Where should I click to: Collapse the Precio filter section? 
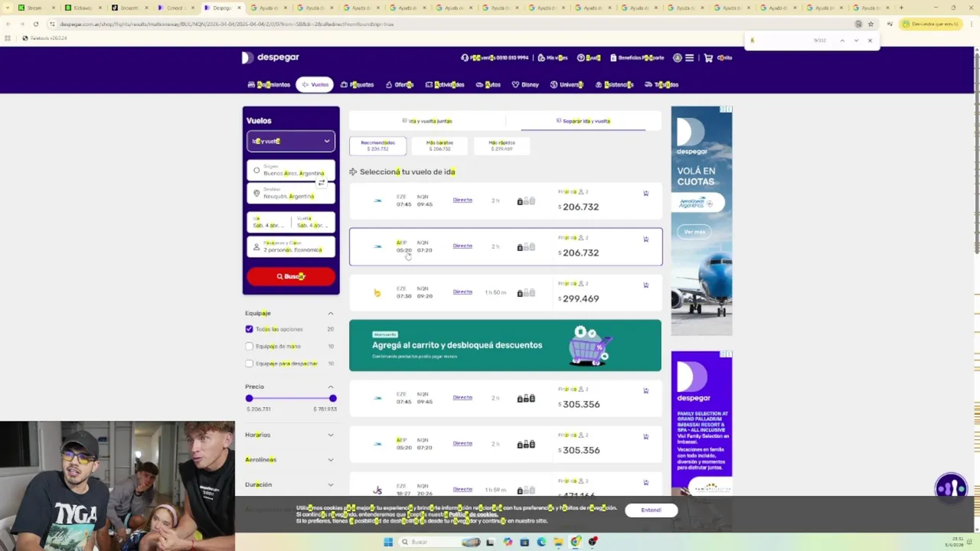pyautogui.click(x=331, y=386)
